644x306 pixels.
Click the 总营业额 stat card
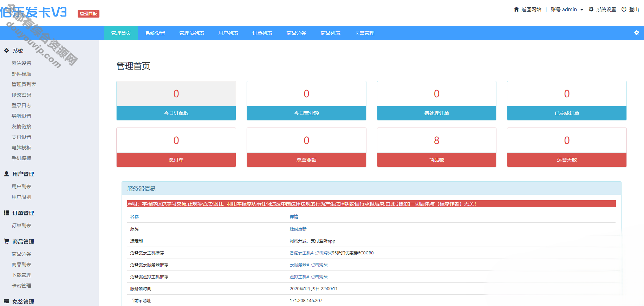306,147
